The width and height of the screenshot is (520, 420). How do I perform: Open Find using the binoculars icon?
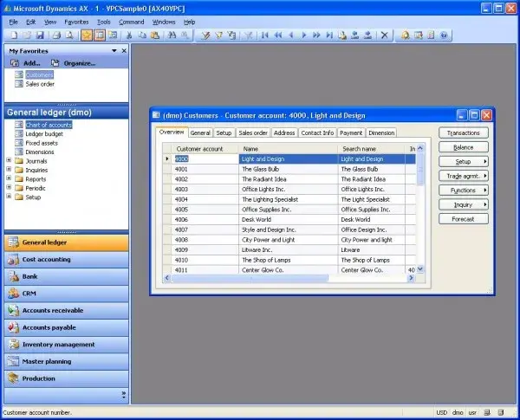pos(172,36)
